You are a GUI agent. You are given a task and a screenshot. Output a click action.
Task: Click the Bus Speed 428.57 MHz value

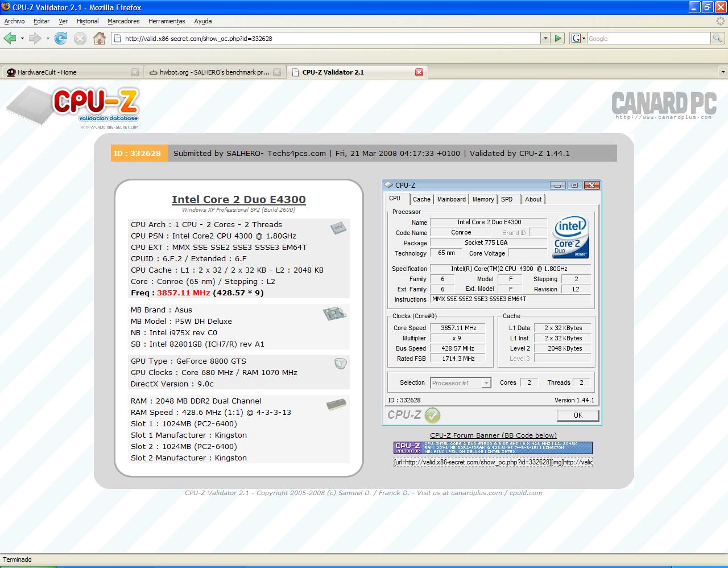(458, 348)
